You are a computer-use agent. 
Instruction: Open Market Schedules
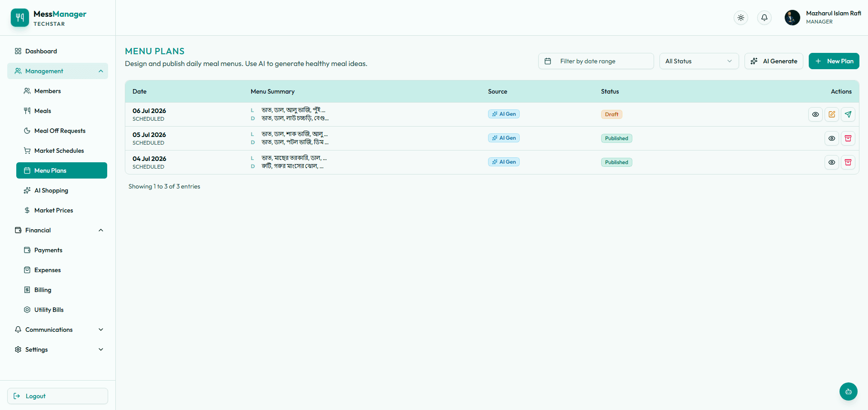click(x=62, y=151)
